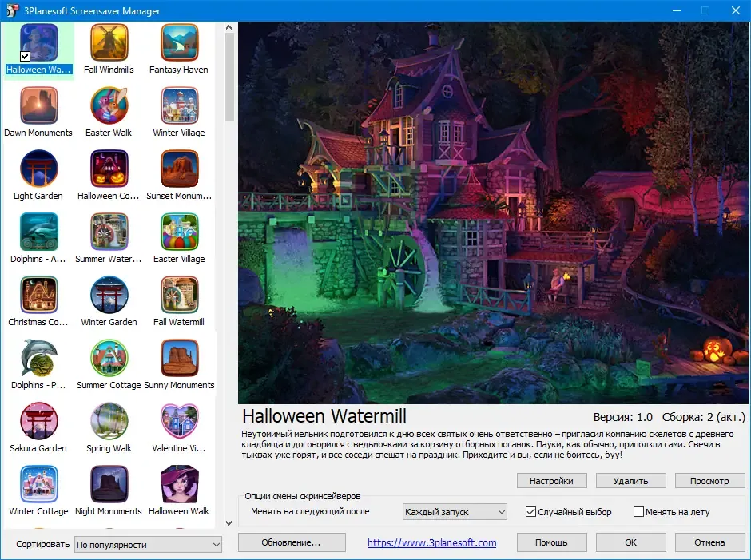Viewport: 751px width, 560px height.
Task: Select the Sunset Monum... screensaver icon
Action: 179,169
